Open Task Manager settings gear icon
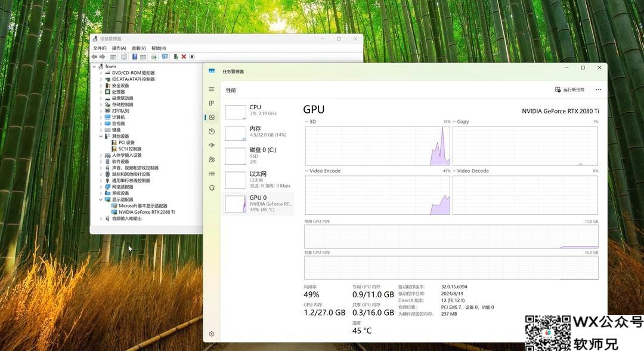The height and width of the screenshot is (351, 644). pyautogui.click(x=212, y=334)
